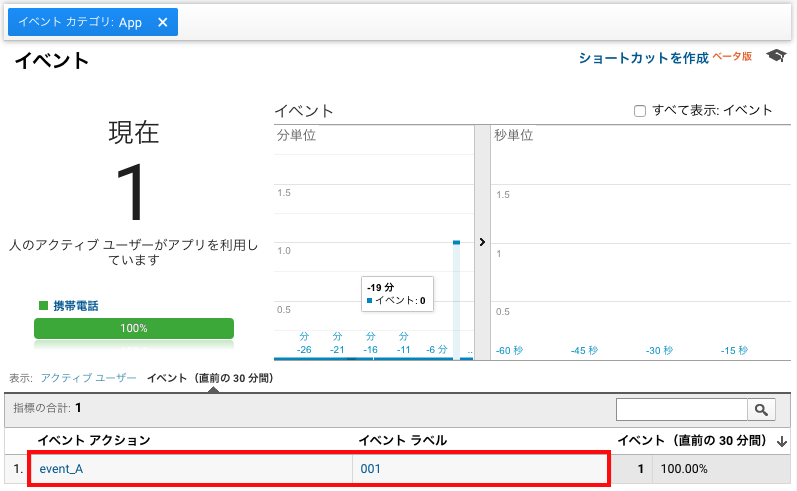Click the イベント カテゴリ: App filter chip
Viewport: 797px width, 491px height.
93,22
